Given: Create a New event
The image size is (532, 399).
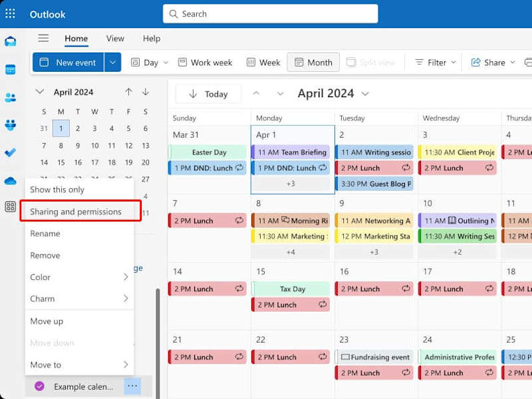Looking at the screenshot, I should [x=68, y=63].
